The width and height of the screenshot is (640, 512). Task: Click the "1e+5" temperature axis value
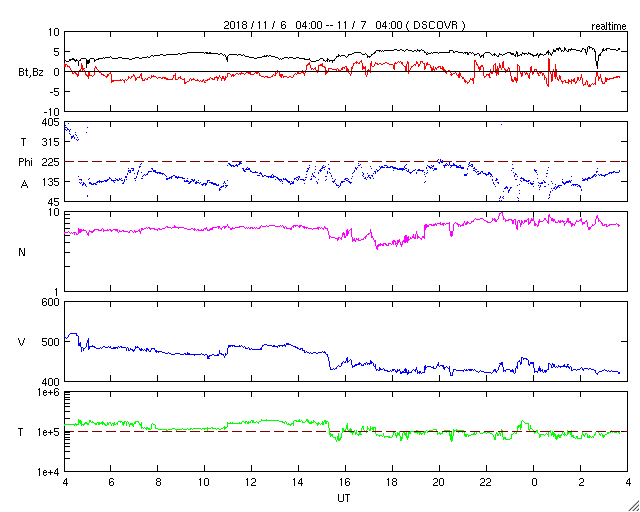pyautogui.click(x=49, y=432)
